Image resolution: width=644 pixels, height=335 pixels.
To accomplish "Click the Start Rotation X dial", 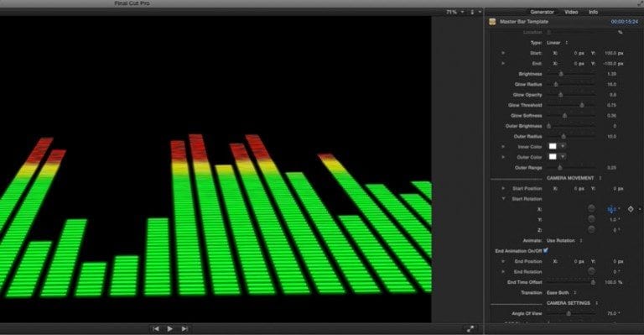I will click(x=591, y=209).
